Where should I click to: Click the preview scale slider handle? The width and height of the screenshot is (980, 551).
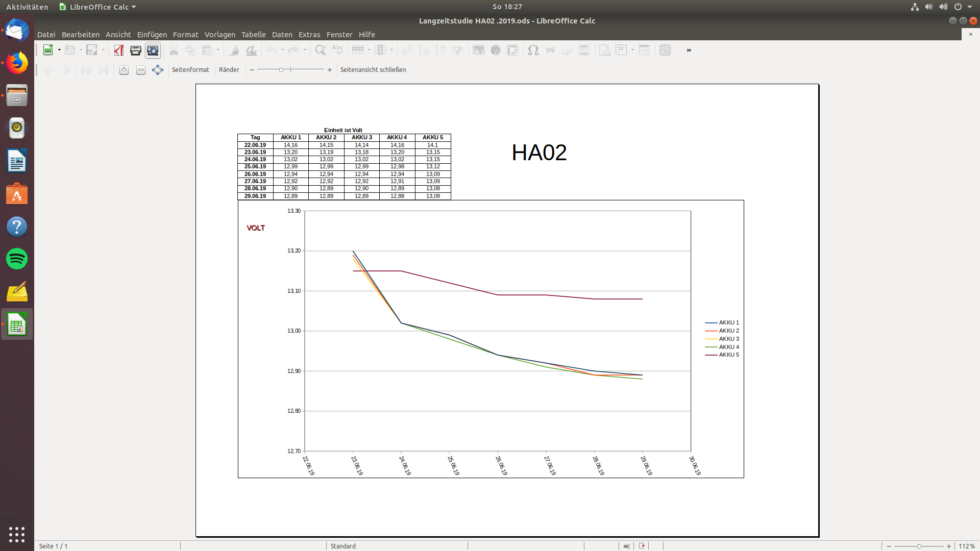click(281, 70)
